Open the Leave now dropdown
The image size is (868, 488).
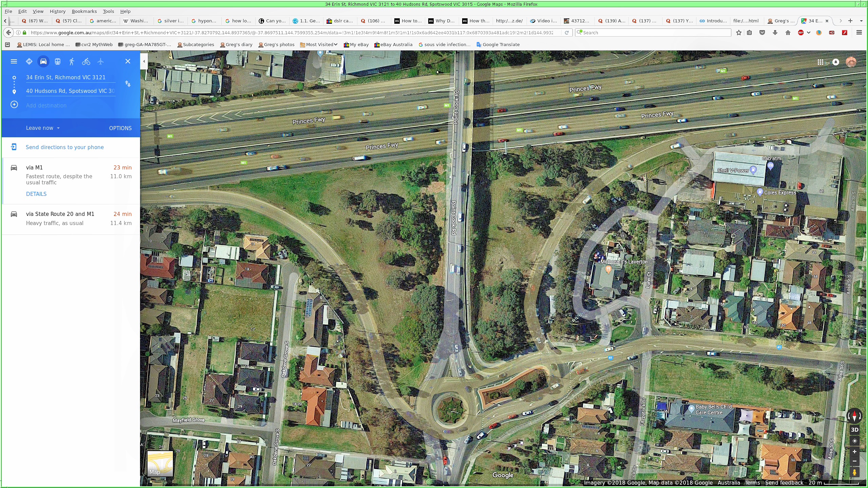(43, 128)
